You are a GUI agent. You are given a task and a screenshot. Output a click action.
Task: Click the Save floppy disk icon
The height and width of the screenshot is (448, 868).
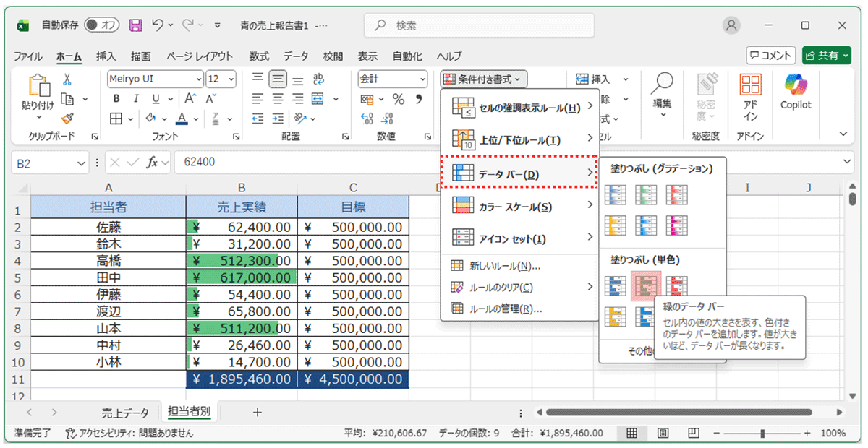coord(135,25)
